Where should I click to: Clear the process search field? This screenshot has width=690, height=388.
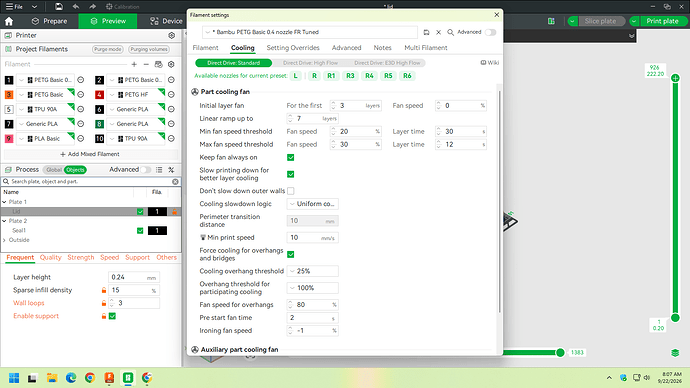tap(175, 181)
